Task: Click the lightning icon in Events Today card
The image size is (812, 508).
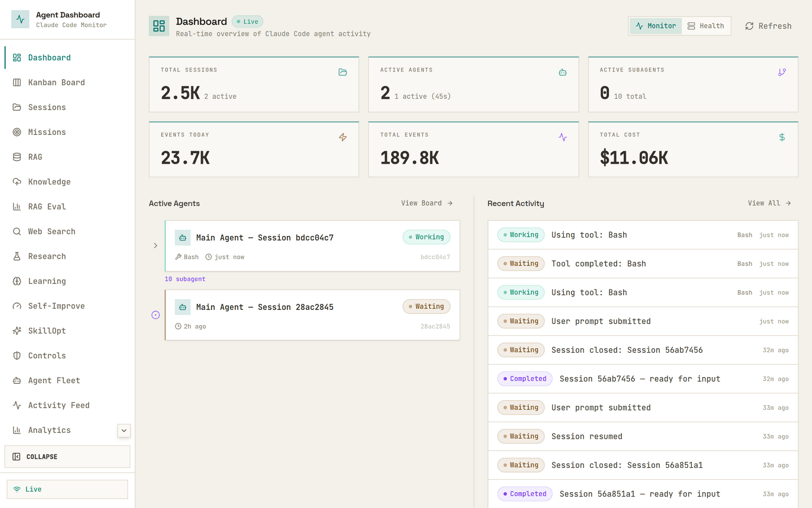Action: [343, 137]
